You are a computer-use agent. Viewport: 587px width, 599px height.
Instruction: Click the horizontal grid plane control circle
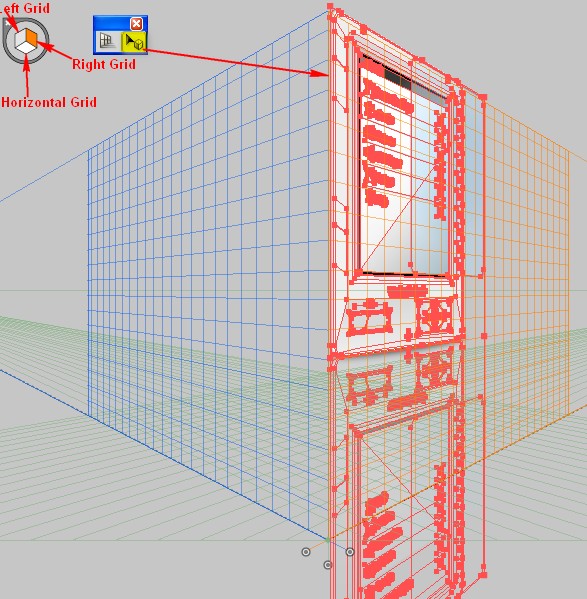click(327, 565)
